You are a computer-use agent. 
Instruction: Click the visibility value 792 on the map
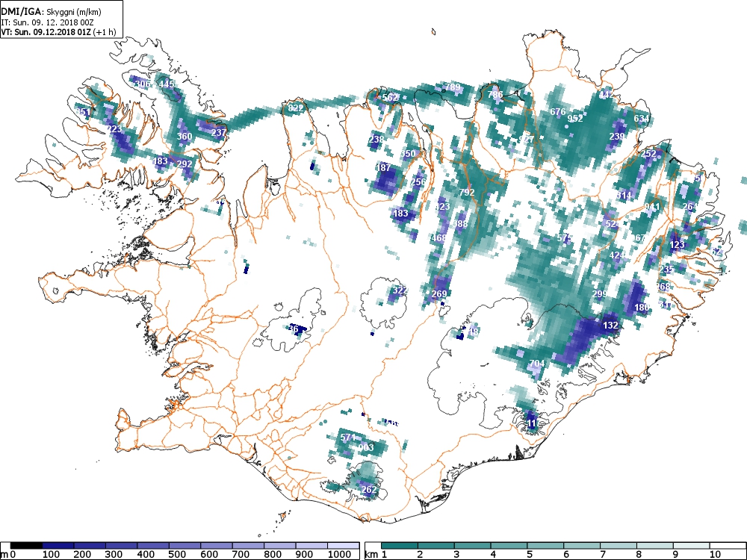[467, 193]
